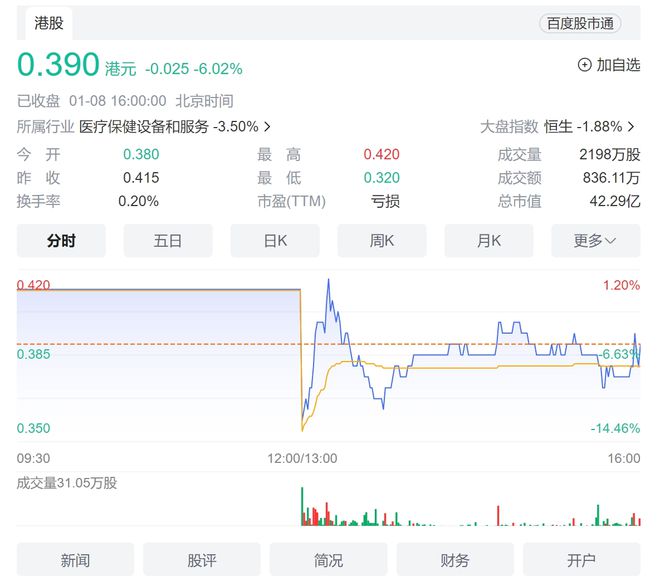Click the industry link 医疗保健设备和服务
Screen dimensions: 660x581
click(144, 126)
